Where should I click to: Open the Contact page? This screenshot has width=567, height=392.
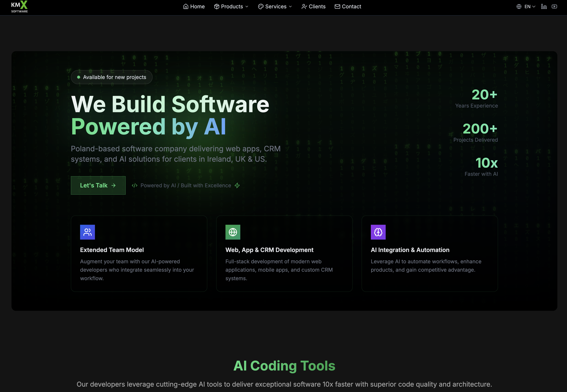[348, 7]
